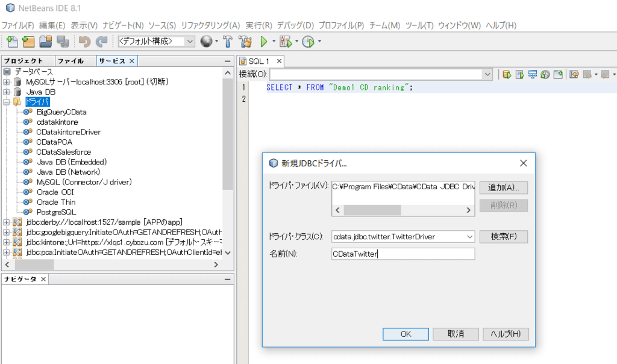Select CDatakintoneDriver in tree
The image size is (617, 364).
click(x=69, y=132)
